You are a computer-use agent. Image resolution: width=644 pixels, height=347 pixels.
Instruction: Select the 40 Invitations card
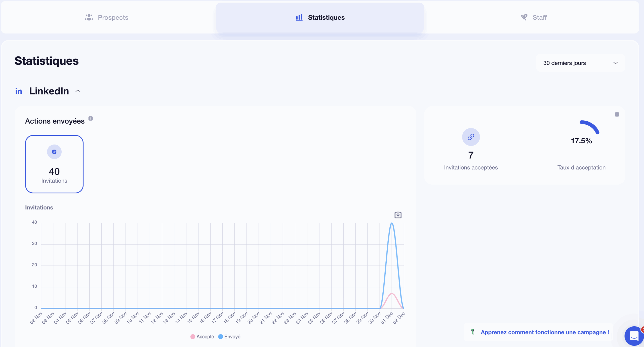(54, 164)
